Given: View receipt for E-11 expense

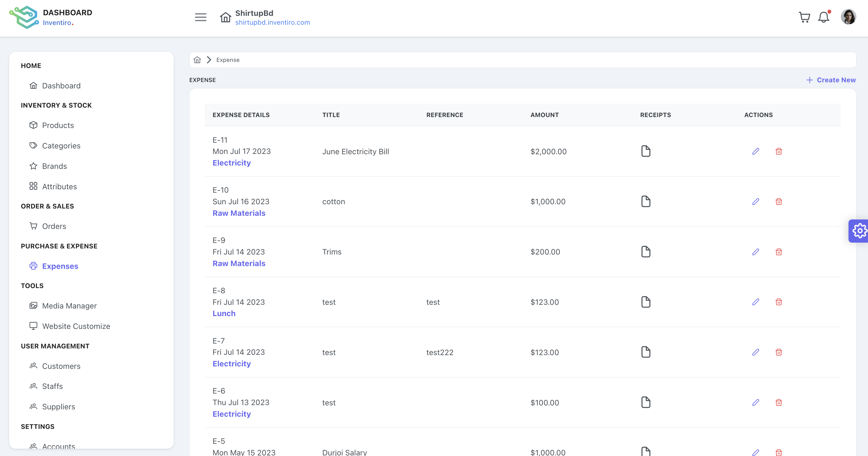Looking at the screenshot, I should pyautogui.click(x=646, y=151).
